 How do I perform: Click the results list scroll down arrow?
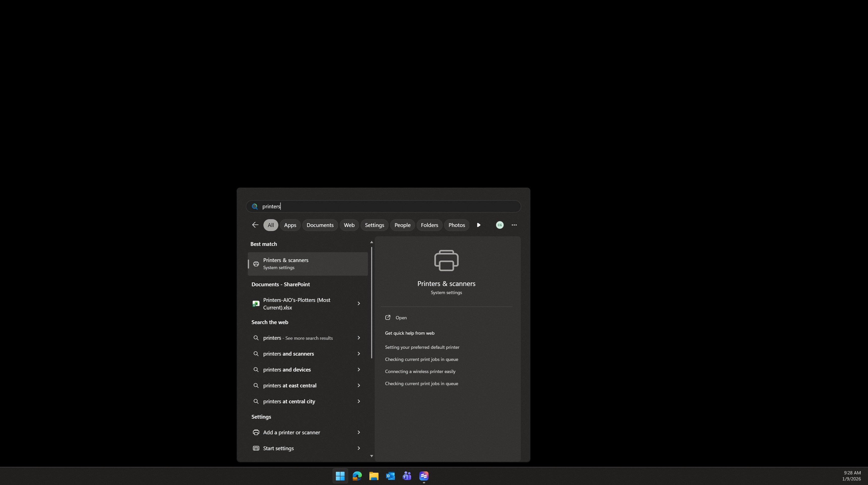[x=371, y=456]
